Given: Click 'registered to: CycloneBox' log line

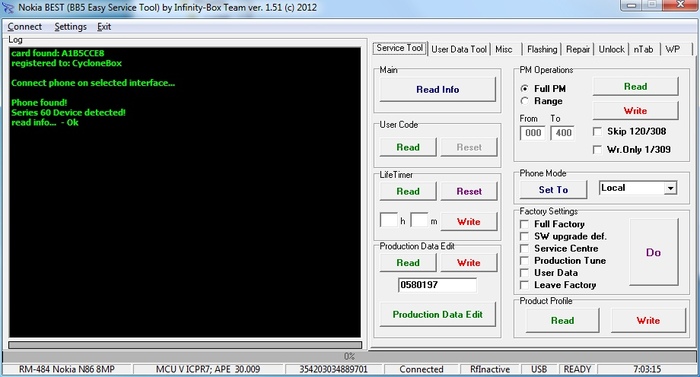Looking at the screenshot, I should click(x=67, y=63).
